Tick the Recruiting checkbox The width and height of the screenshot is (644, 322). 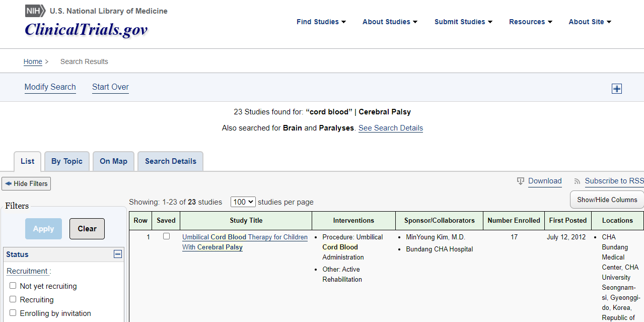tap(13, 299)
